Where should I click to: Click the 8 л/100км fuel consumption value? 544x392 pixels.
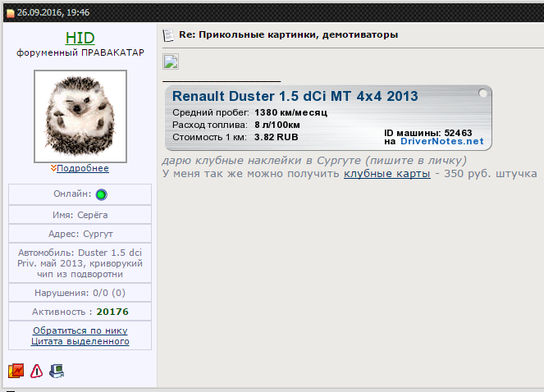click(277, 125)
